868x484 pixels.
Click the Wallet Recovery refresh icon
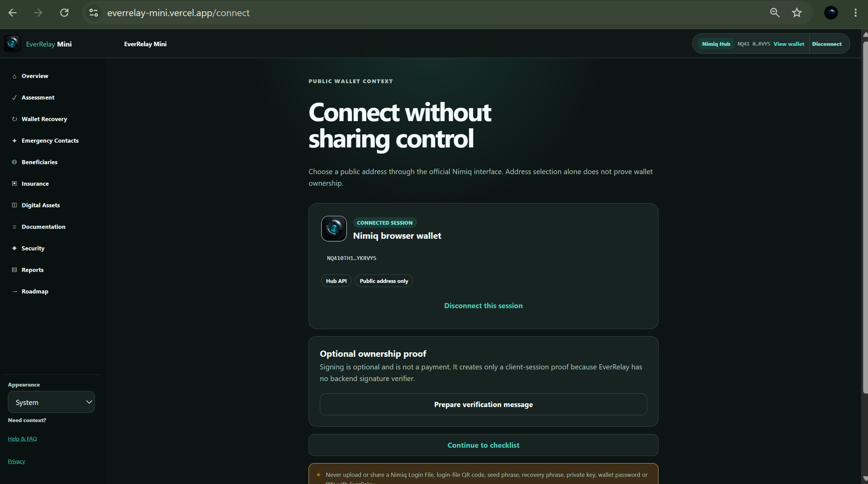[14, 119]
